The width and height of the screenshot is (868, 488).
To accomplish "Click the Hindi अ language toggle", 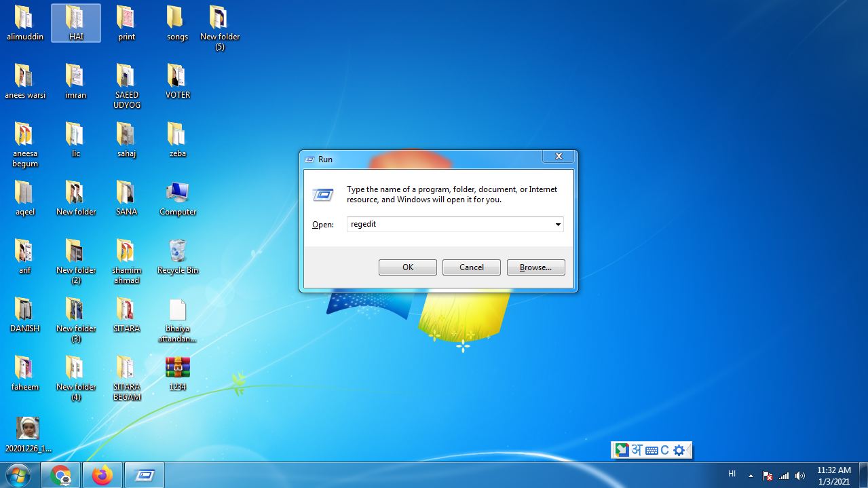I will pos(637,450).
